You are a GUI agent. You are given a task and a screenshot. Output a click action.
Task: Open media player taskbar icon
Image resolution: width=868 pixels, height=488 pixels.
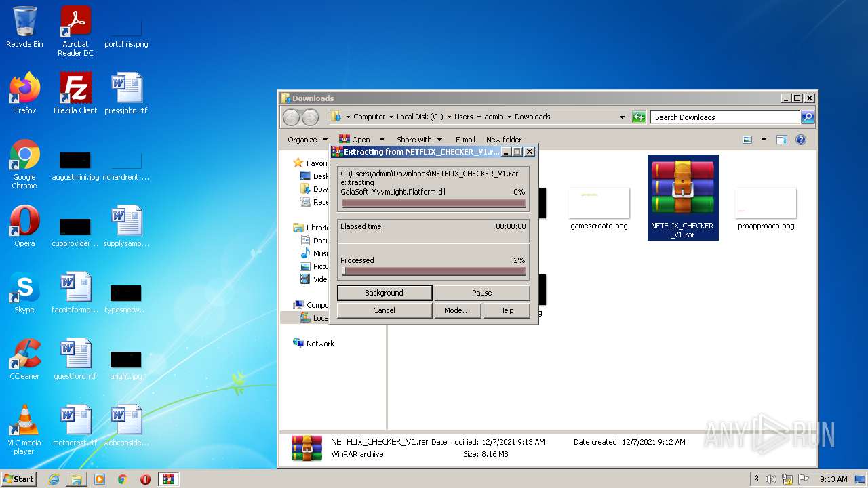pos(100,479)
